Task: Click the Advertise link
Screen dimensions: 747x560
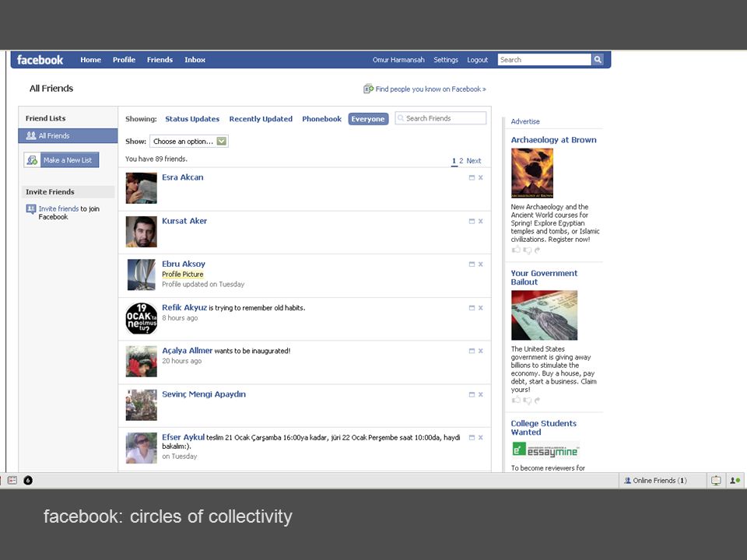Action: [525, 121]
